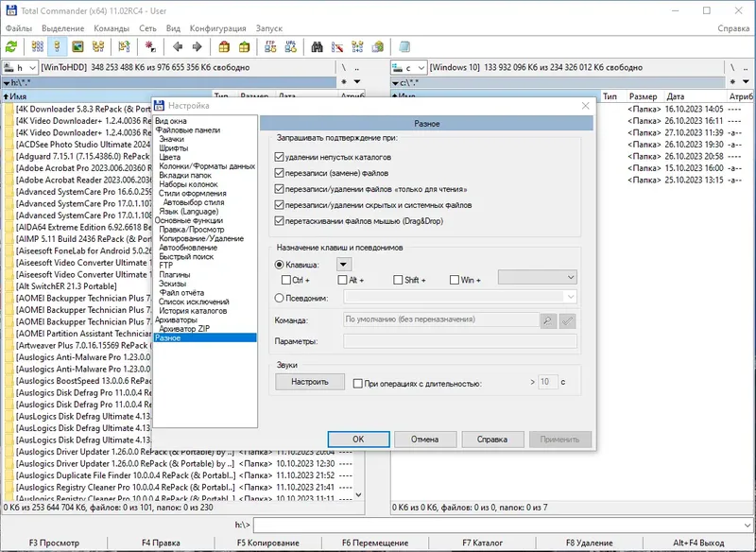This screenshot has width=756, height=552.
Task: Click the branch view tree-with-arrow icon
Action: coord(125,46)
